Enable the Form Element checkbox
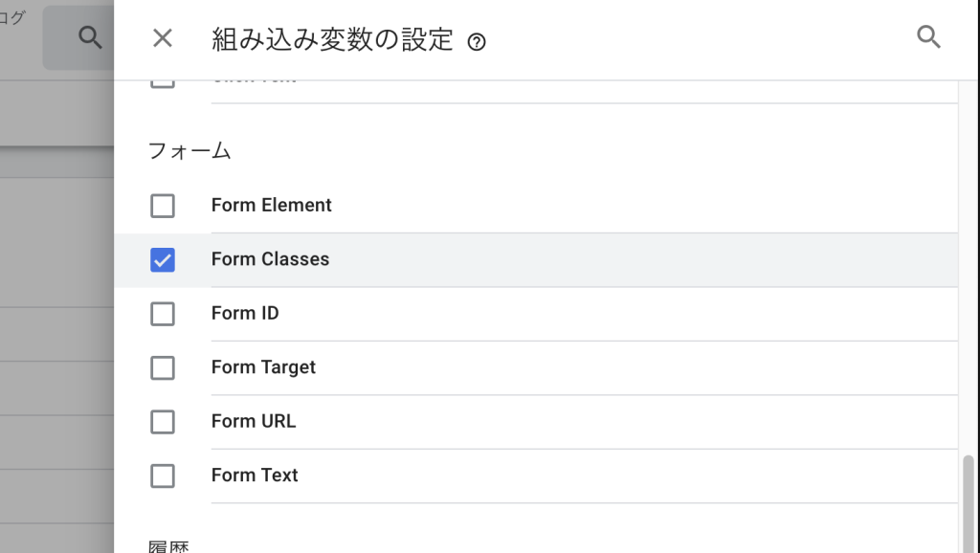Viewport: 980px width, 553px height. click(163, 206)
